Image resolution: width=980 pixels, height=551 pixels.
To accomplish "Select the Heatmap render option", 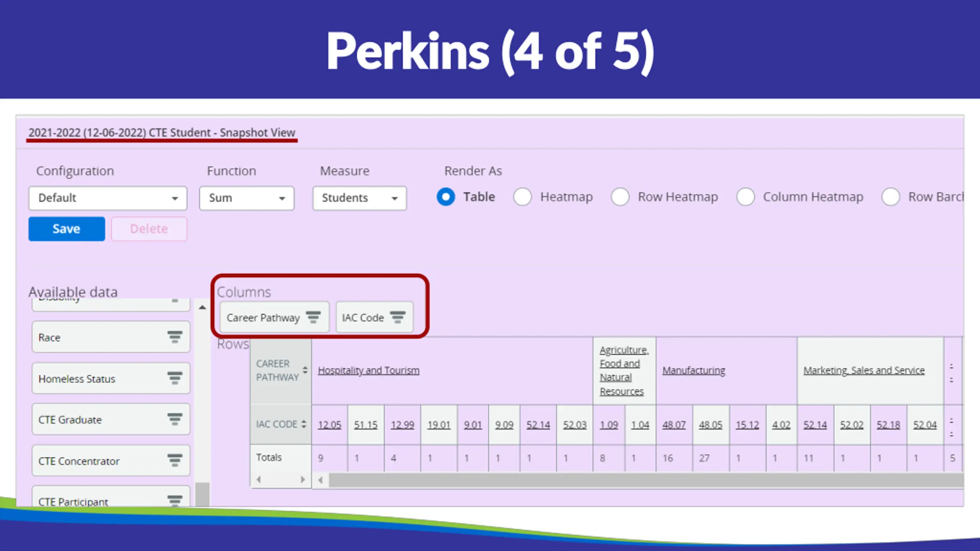I will click(x=523, y=197).
